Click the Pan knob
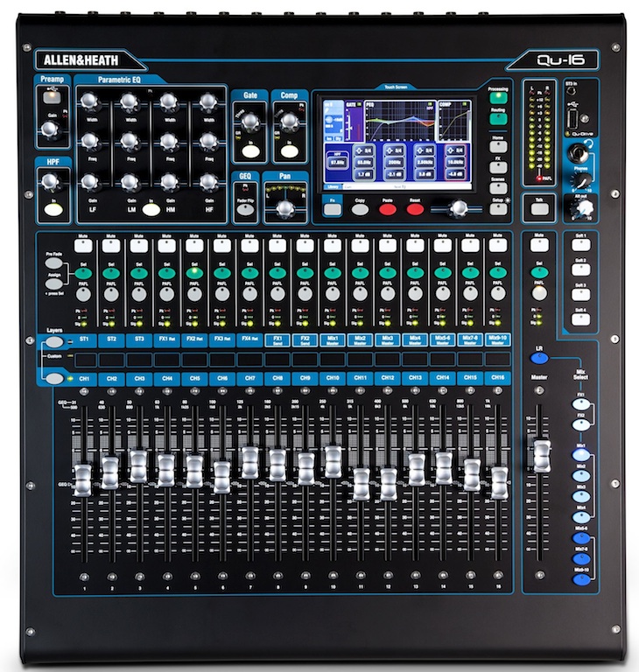Screen dimensions: 639x672 click(x=285, y=208)
